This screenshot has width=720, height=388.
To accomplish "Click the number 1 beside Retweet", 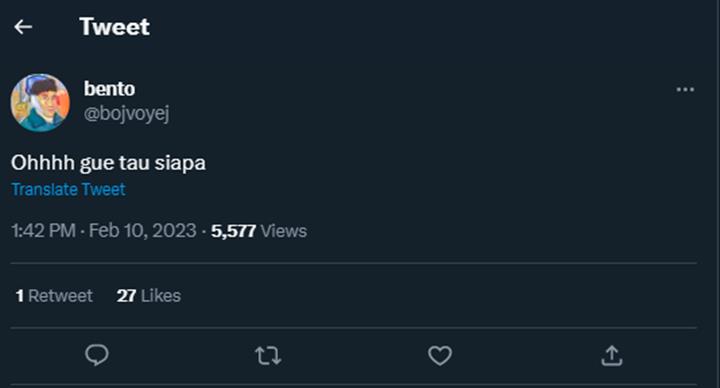I will pyautogui.click(x=20, y=296).
